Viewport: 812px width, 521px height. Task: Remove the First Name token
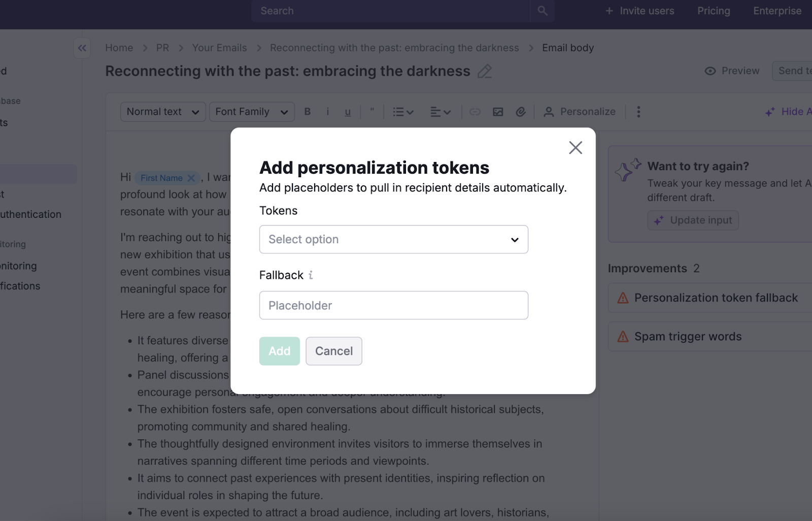pyautogui.click(x=191, y=178)
